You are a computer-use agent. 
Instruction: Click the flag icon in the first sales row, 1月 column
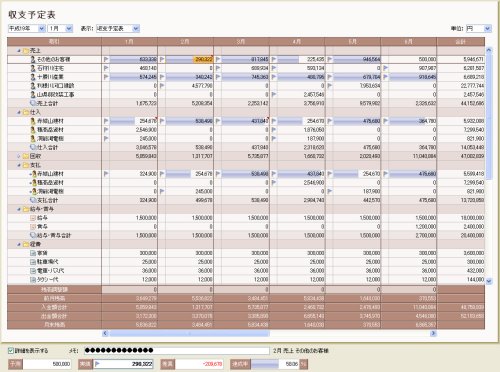pyautogui.click(x=106, y=59)
